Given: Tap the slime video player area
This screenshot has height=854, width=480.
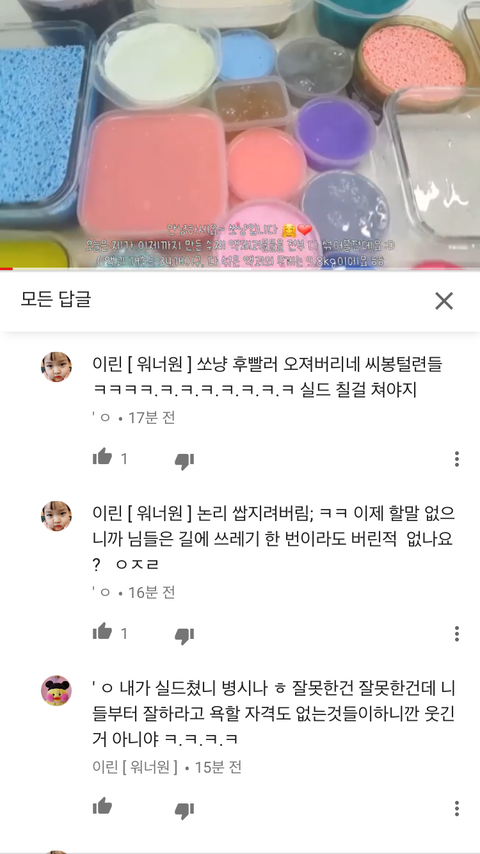Looking at the screenshot, I should pyautogui.click(x=240, y=133).
